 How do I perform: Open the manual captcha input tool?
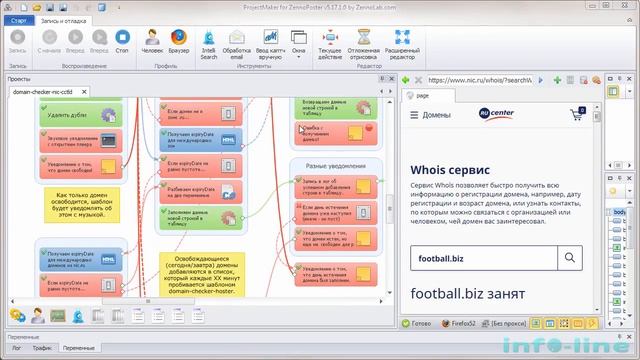[270, 44]
